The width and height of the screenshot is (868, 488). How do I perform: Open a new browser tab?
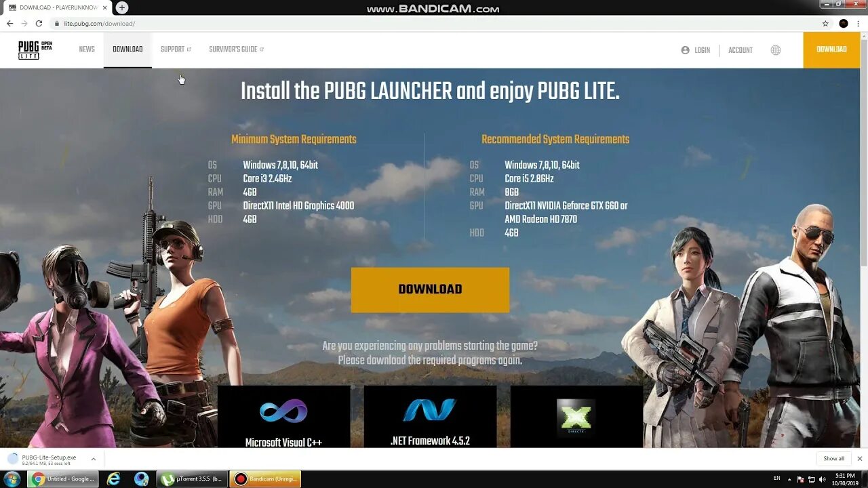coord(122,7)
